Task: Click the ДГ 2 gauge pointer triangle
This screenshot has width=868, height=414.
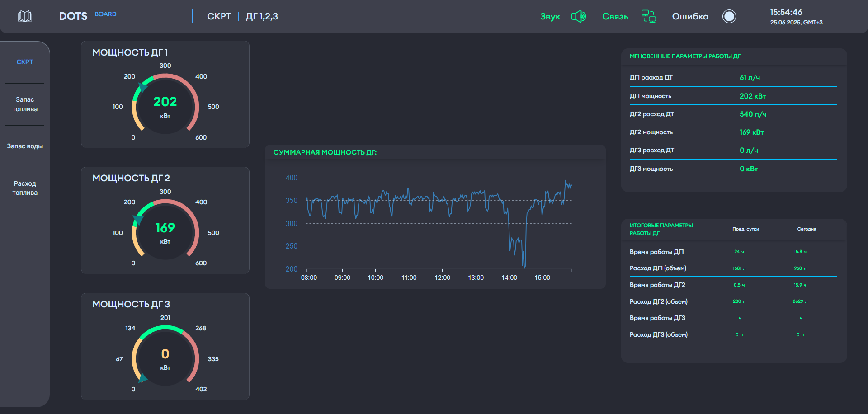Action: point(138,220)
